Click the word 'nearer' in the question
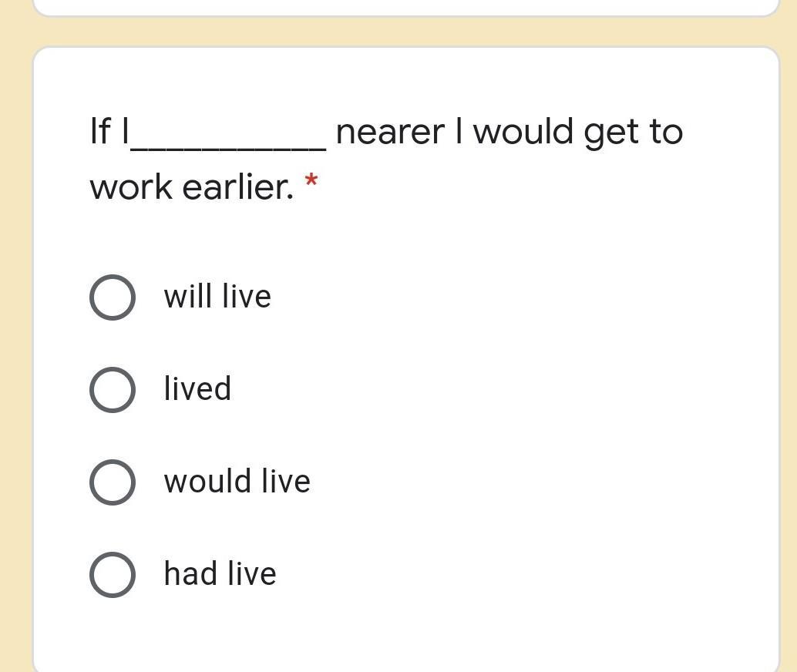Image resolution: width=797 pixels, height=672 pixels. pos(390,132)
